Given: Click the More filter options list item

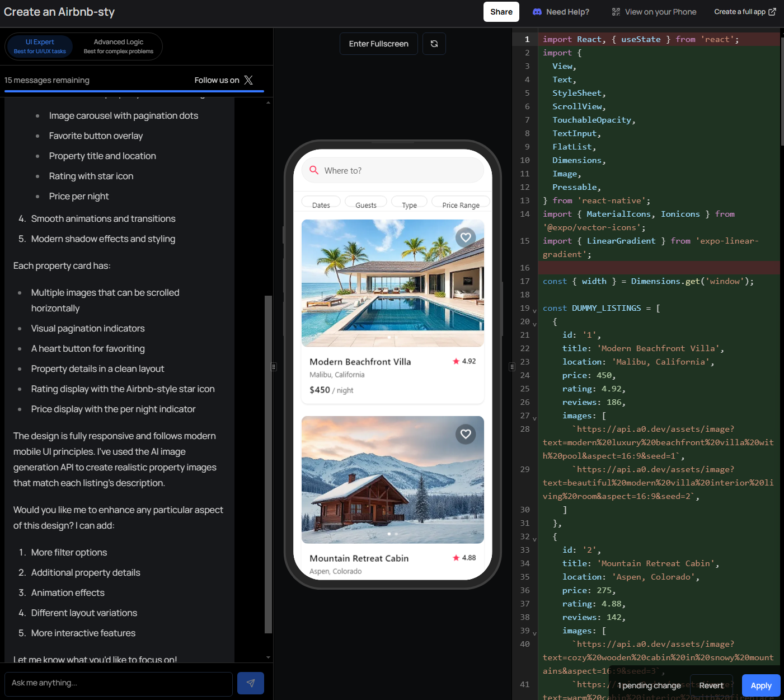Looking at the screenshot, I should [x=69, y=552].
